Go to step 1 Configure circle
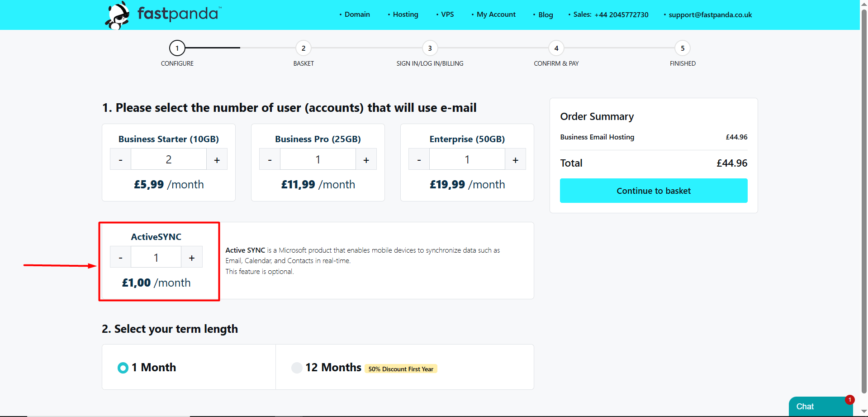 pyautogui.click(x=177, y=48)
